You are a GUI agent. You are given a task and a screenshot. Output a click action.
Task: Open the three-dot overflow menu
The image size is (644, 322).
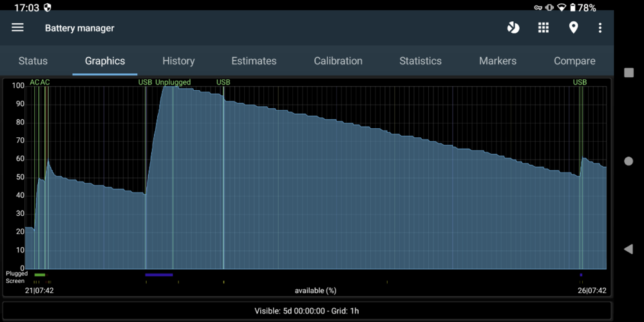pos(600,28)
